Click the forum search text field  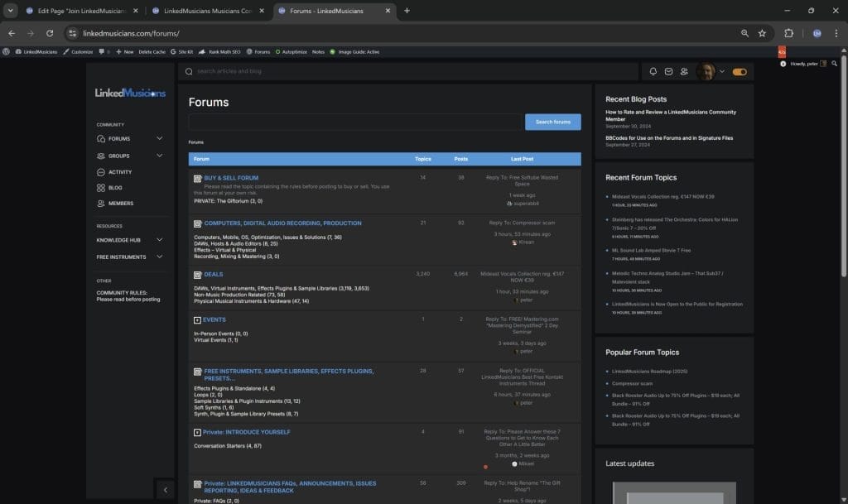pyautogui.click(x=355, y=122)
